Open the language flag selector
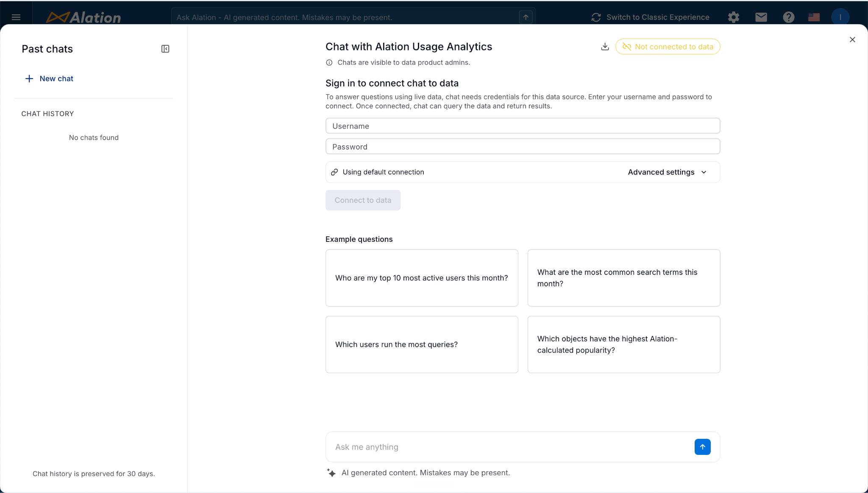Screen dimensions: 868x493 coord(814,17)
